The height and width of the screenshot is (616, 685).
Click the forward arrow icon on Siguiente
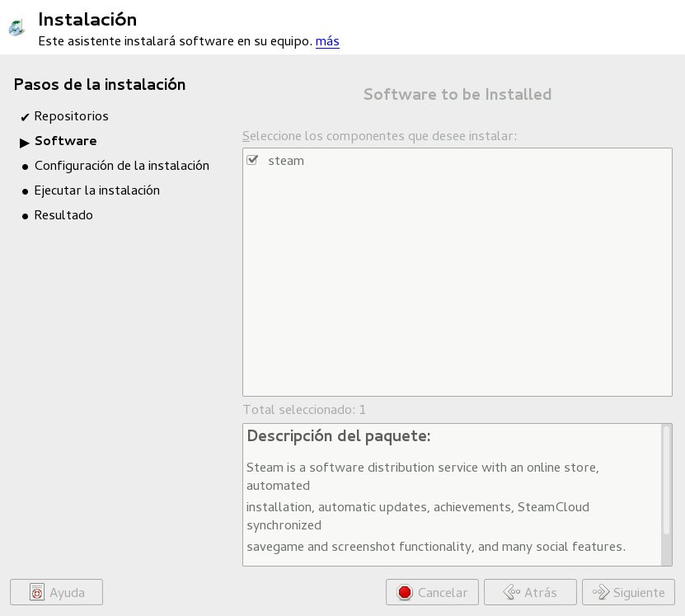click(601, 592)
